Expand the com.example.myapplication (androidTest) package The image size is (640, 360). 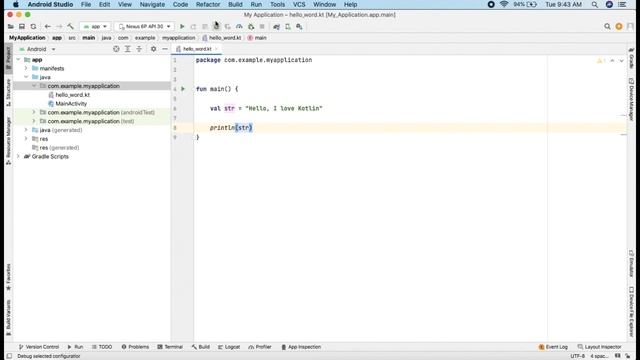(x=34, y=112)
